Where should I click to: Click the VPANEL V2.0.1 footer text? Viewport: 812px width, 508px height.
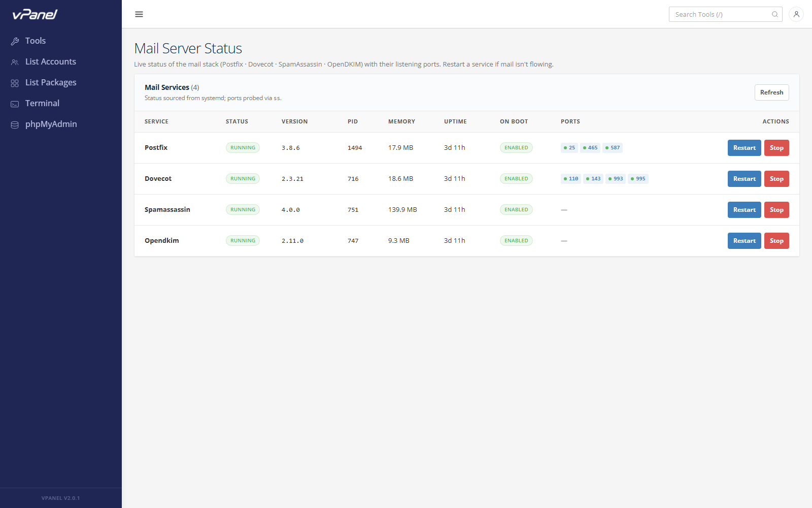[60, 498]
